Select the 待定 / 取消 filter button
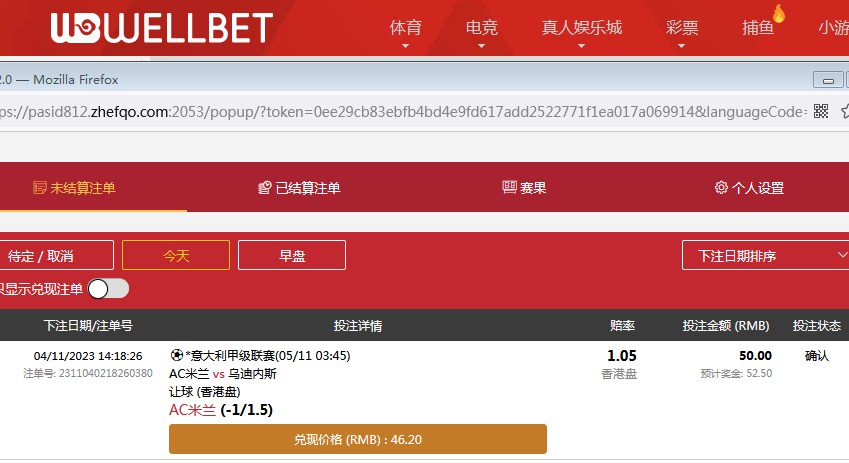The image size is (849, 463). click(x=56, y=255)
